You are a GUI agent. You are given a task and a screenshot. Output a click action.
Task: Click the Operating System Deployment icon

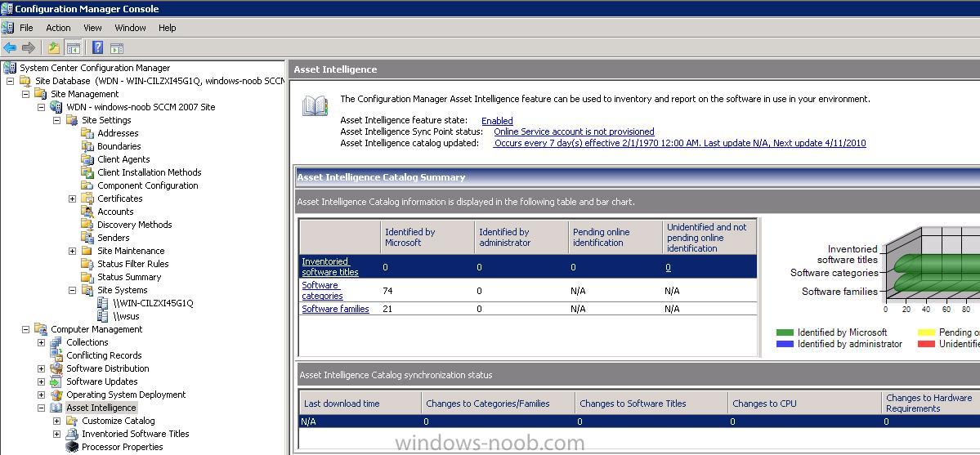56,395
